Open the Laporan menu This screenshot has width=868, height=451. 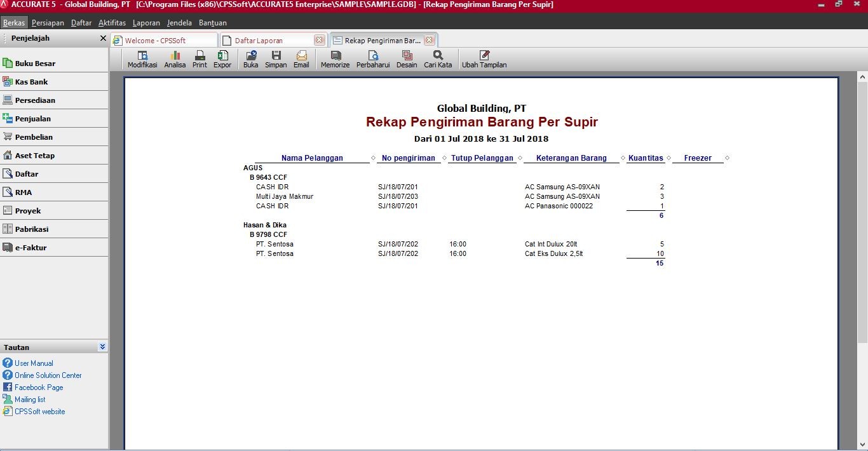pos(146,23)
